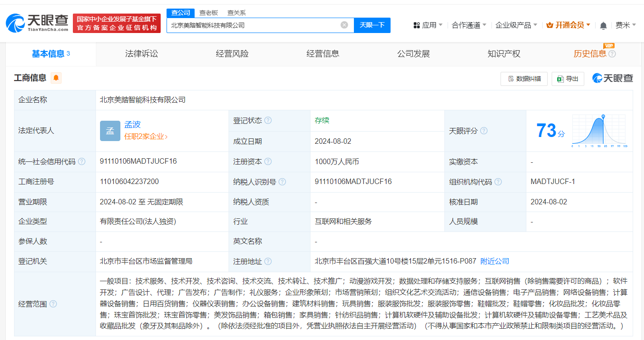Click the question mark beside 登记状态
Screen dimensions: 644x340
[x=268, y=120]
